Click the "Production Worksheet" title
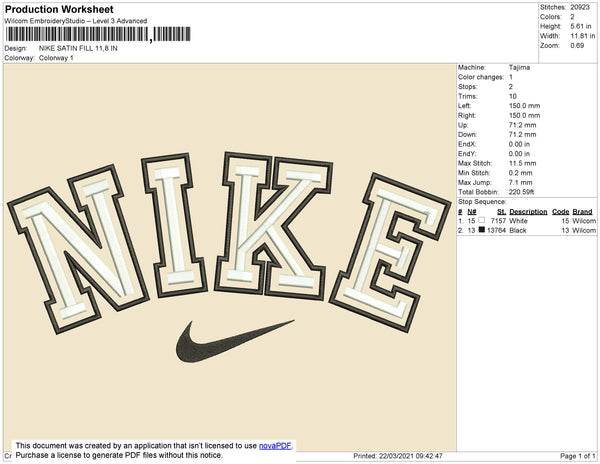Screen dimensions: 600x464 (59, 9)
